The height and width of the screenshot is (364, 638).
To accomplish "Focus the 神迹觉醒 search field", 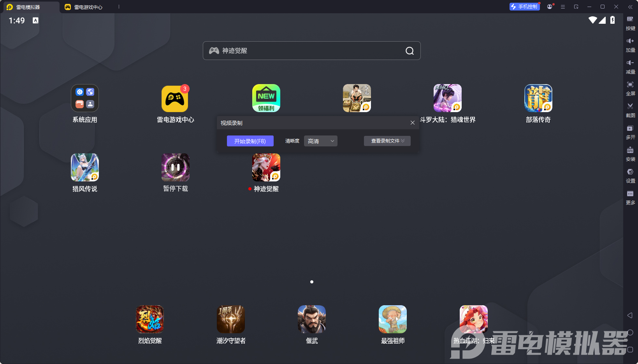I will pyautogui.click(x=312, y=51).
